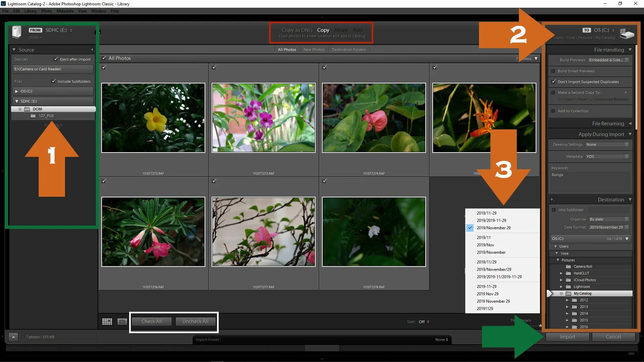
Task: Choose 2019/Nov date format option
Action: coord(485,245)
